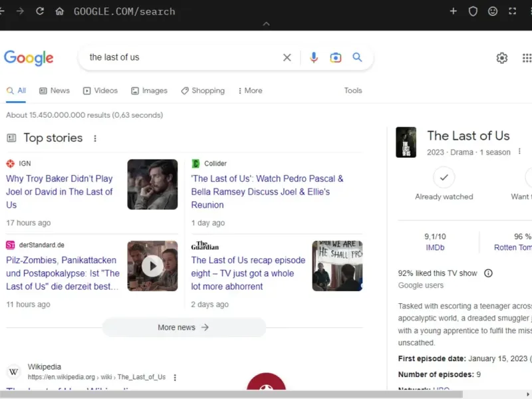
Task: Click '2 days ago' timestamp
Action: (x=209, y=305)
